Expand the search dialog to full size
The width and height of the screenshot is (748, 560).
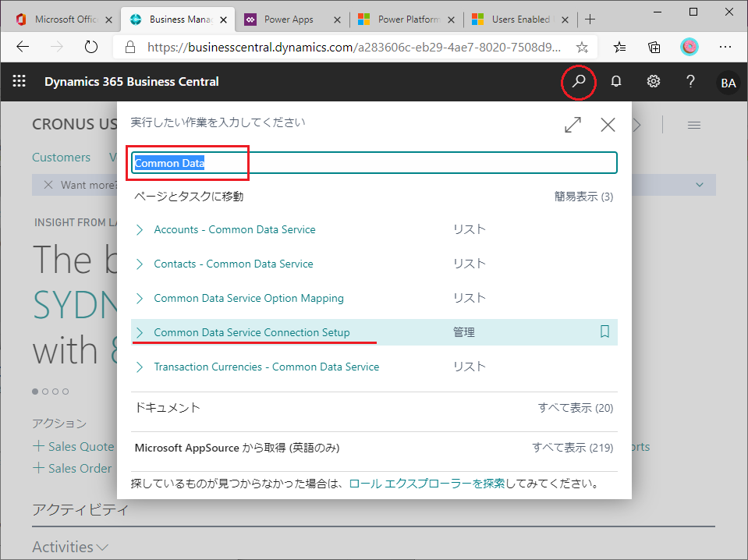573,125
